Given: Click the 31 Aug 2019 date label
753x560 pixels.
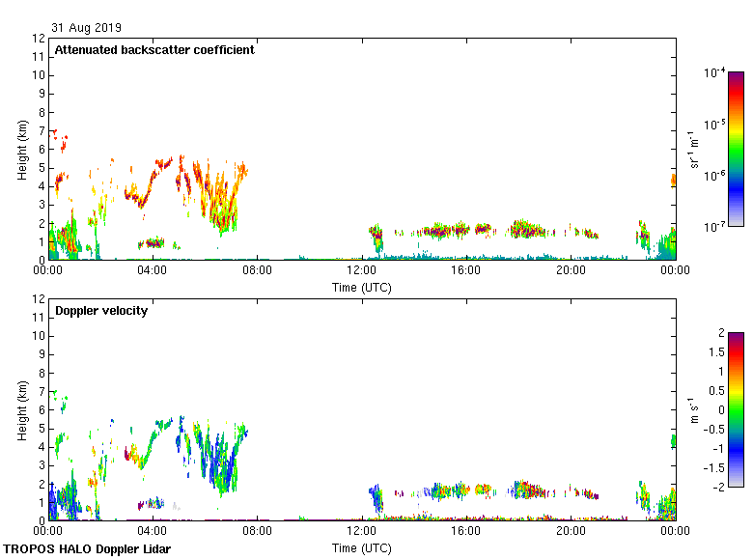Looking at the screenshot, I should coord(88,28).
